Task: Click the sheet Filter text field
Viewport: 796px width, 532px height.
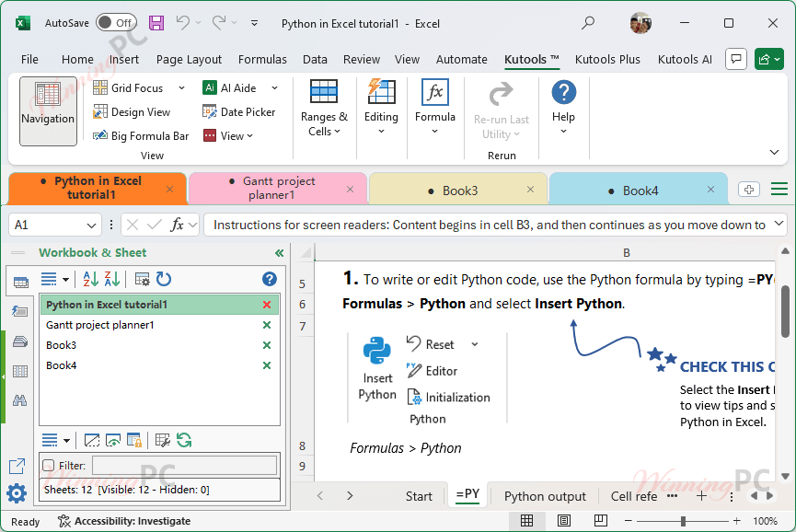Action: (x=184, y=465)
